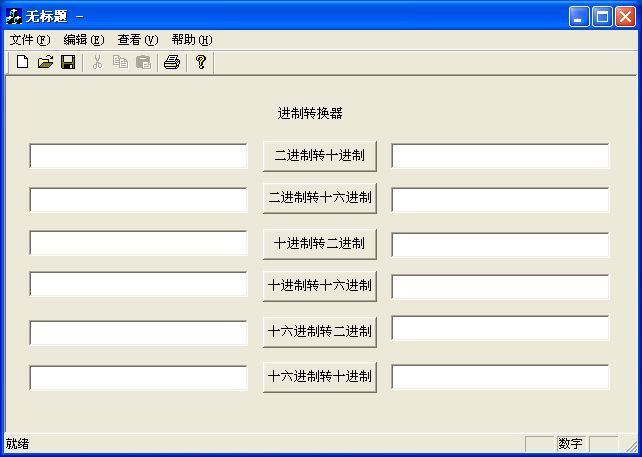Click result box right of 二进制转十六进制
The width and height of the screenshot is (642, 457).
coord(500,199)
